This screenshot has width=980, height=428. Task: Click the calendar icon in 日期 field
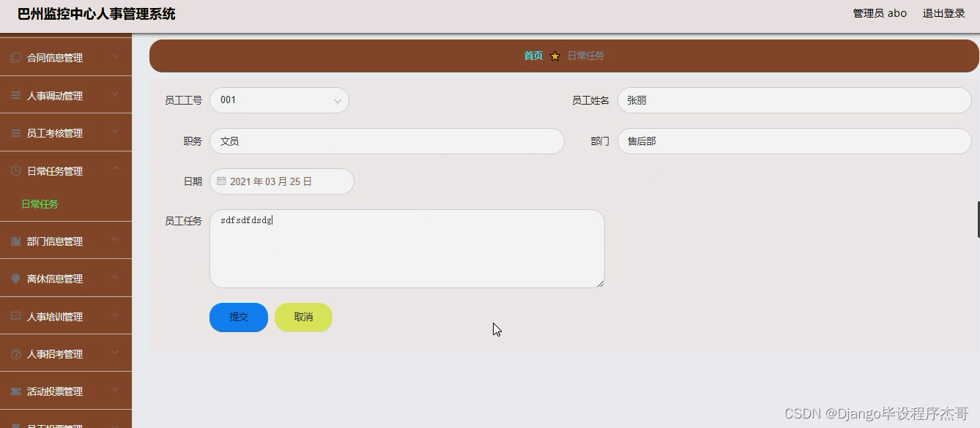click(222, 181)
